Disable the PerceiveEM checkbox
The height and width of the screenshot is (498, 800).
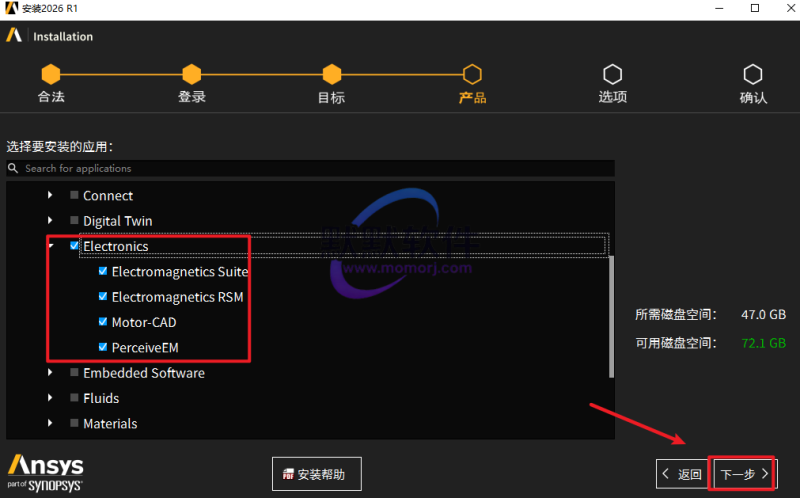[x=104, y=348]
